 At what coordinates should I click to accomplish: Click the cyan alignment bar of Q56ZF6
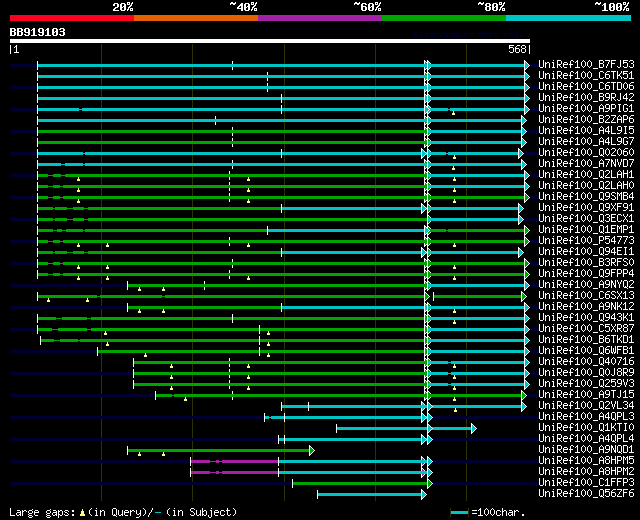point(372,495)
